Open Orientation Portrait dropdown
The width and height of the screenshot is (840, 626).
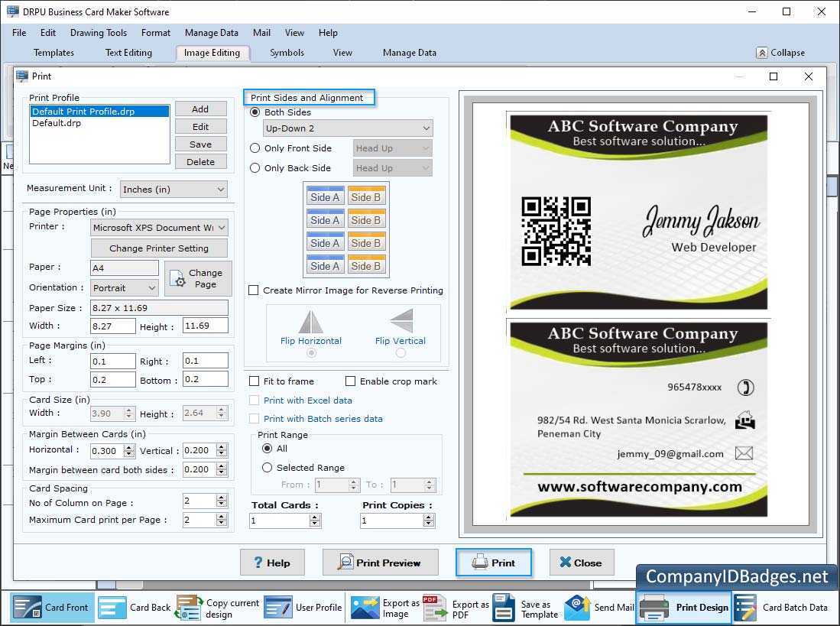tap(125, 287)
